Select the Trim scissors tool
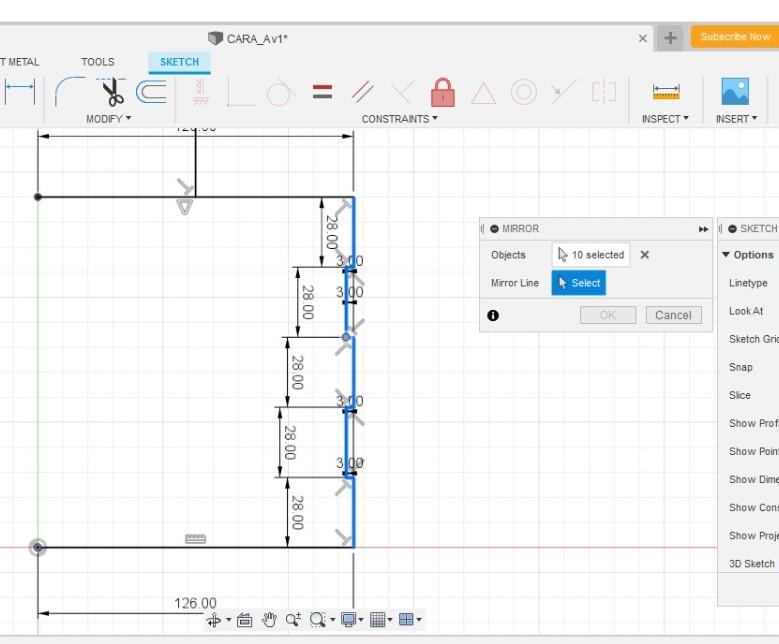 (x=112, y=92)
